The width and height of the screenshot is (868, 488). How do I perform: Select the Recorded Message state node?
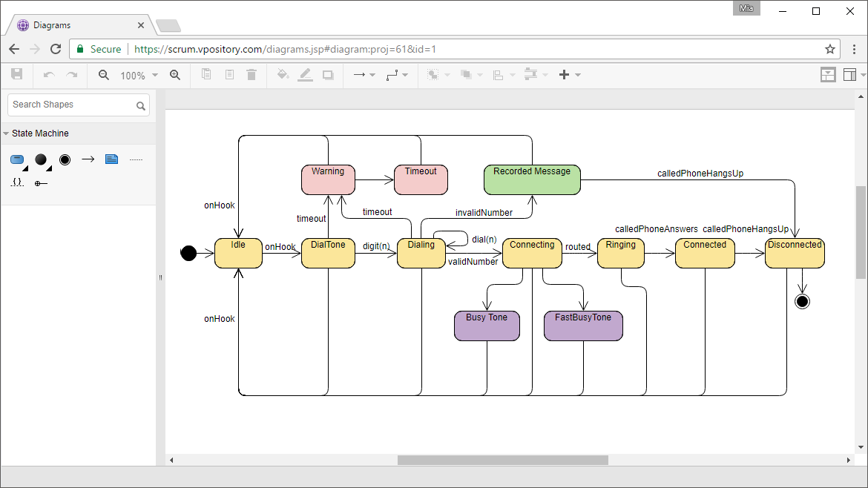(532, 179)
